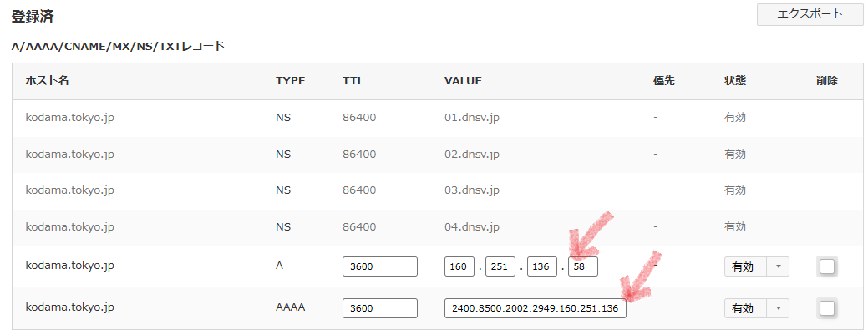Edit TTL field of the AAAA record
868x335 pixels.
point(380,308)
